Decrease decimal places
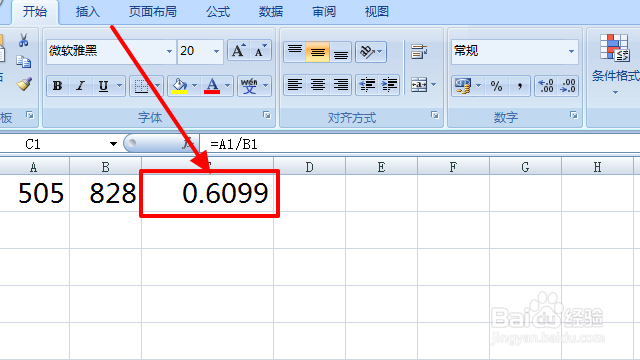The width and height of the screenshot is (640, 360). [568, 86]
